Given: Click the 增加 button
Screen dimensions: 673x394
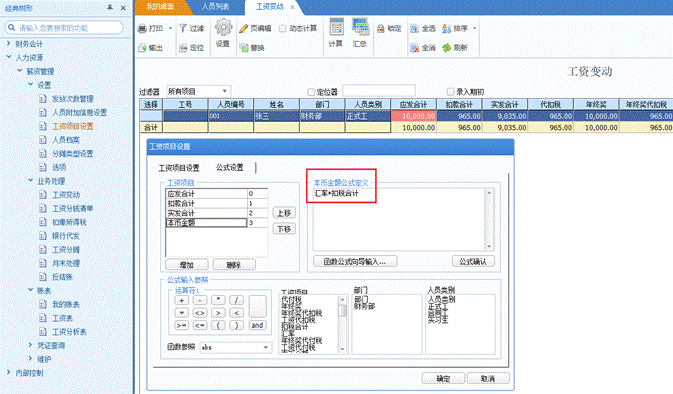Looking at the screenshot, I should [x=187, y=265].
